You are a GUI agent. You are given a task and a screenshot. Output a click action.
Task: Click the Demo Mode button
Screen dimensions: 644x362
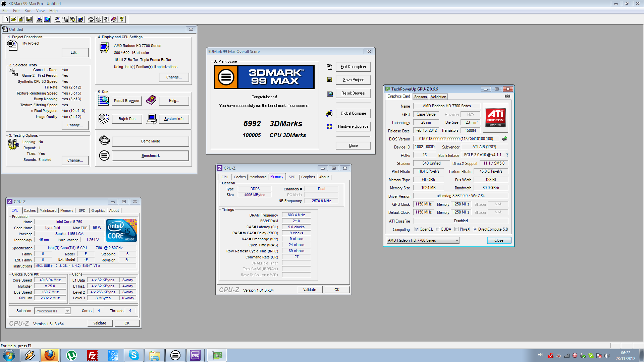150,141
